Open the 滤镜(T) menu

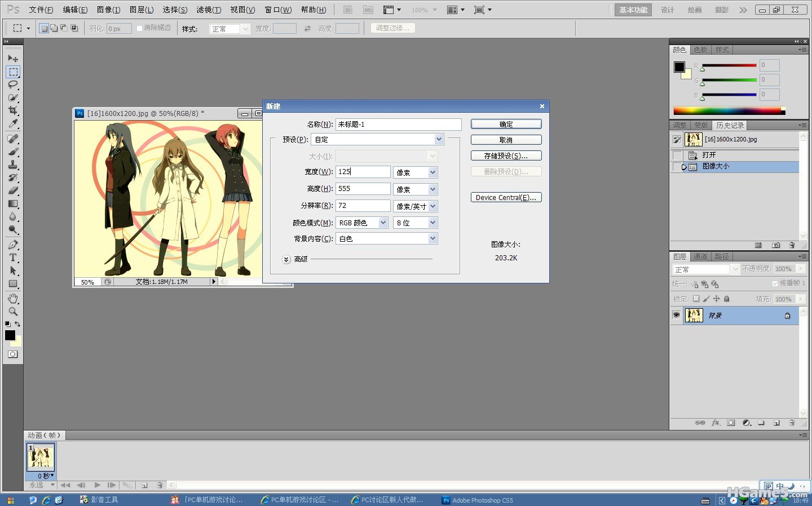[209, 10]
